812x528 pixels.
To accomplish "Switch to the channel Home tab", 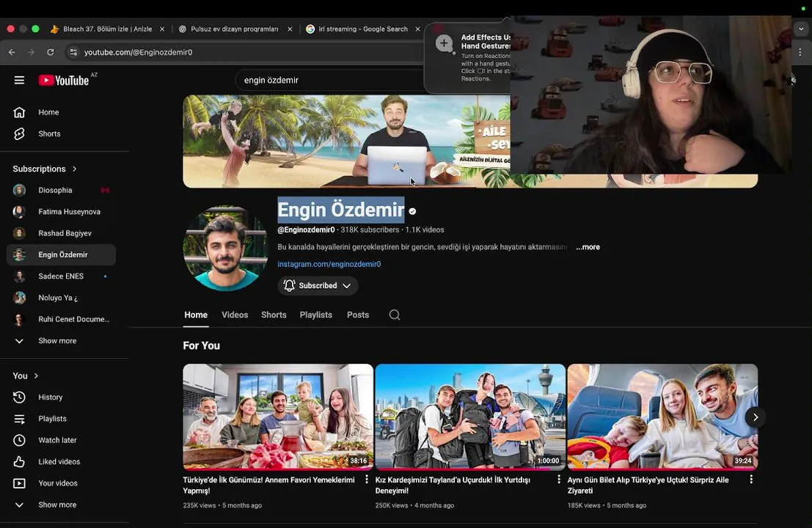I will (196, 315).
